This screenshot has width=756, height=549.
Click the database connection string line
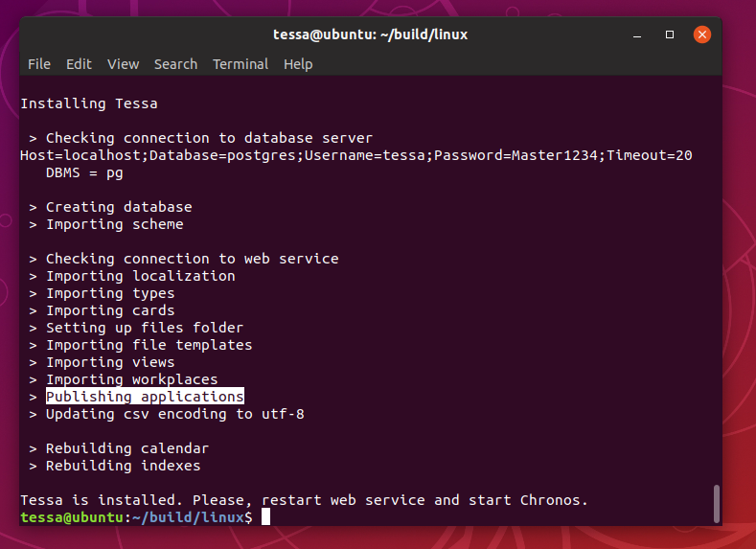click(x=356, y=155)
